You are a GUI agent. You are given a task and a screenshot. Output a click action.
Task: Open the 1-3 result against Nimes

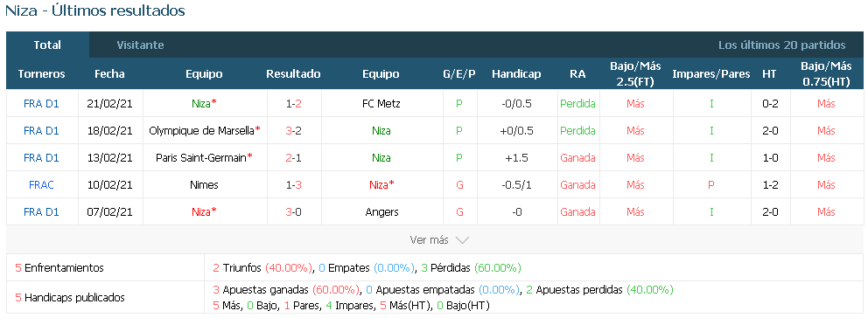click(x=294, y=184)
